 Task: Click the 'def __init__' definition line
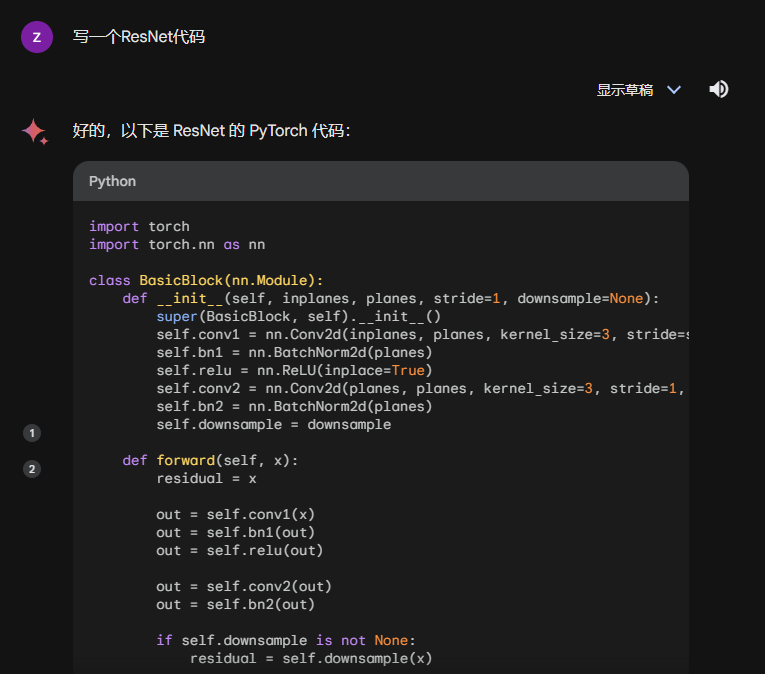point(391,298)
